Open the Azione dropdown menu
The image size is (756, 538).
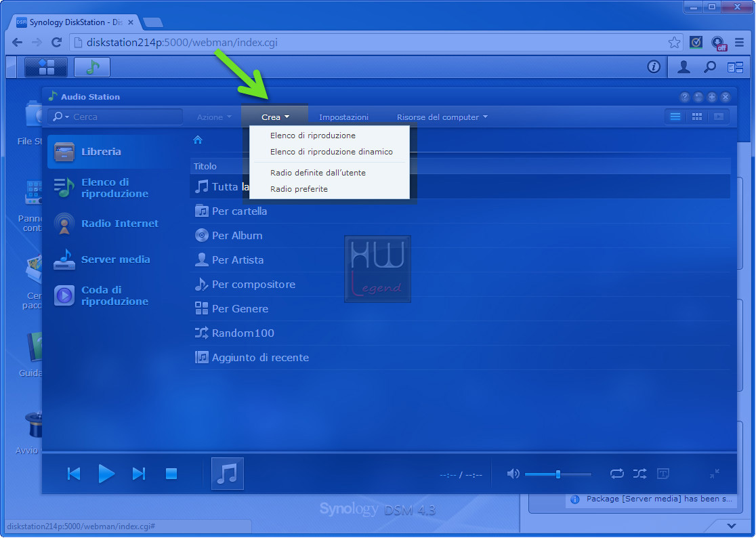(x=214, y=117)
